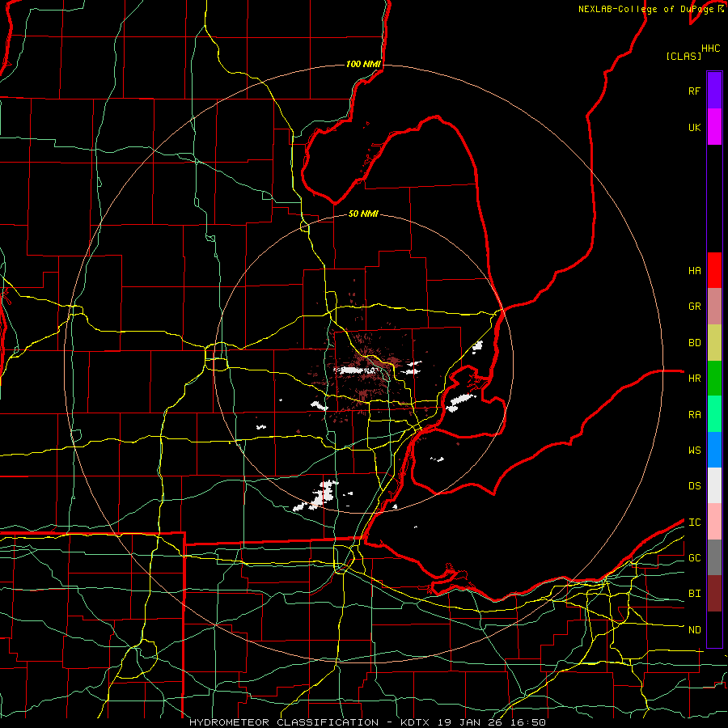Click the IC pink legend swatch
The image size is (728, 728).
click(714, 522)
